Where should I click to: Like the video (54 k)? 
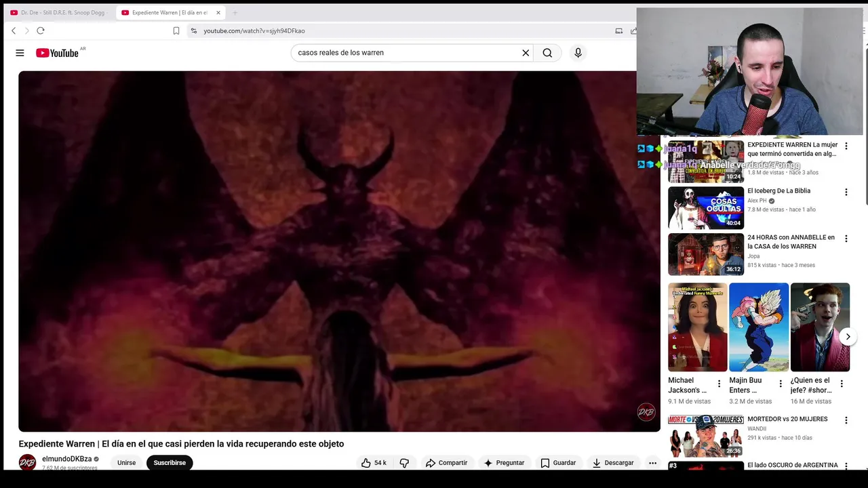[x=374, y=463]
